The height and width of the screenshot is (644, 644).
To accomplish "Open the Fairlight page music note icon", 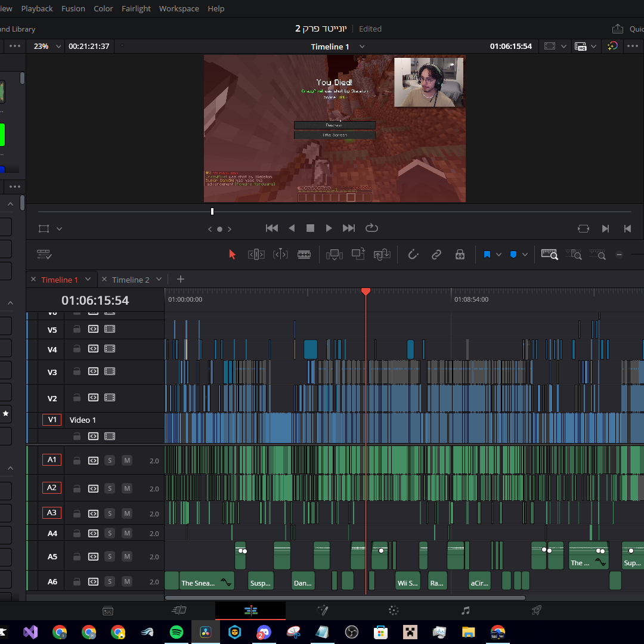I will tap(466, 610).
